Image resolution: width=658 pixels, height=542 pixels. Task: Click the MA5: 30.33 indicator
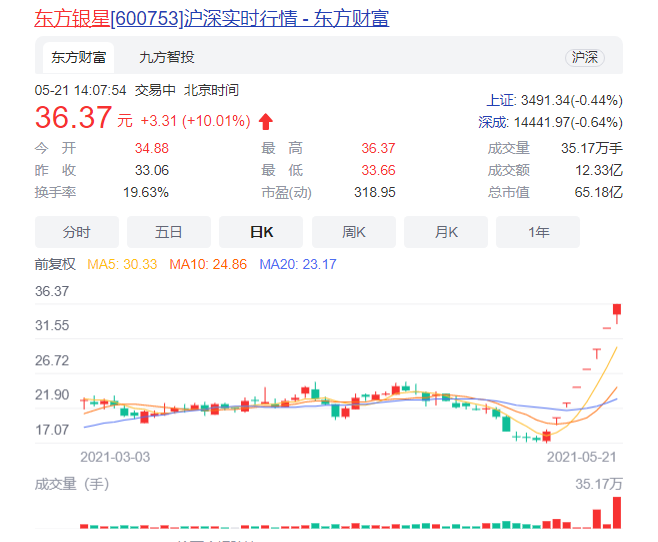click(x=122, y=264)
